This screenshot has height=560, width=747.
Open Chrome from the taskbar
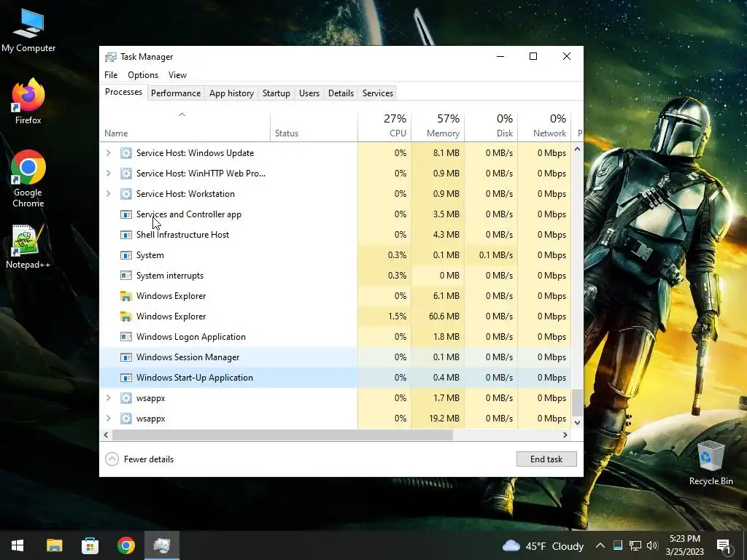126,545
